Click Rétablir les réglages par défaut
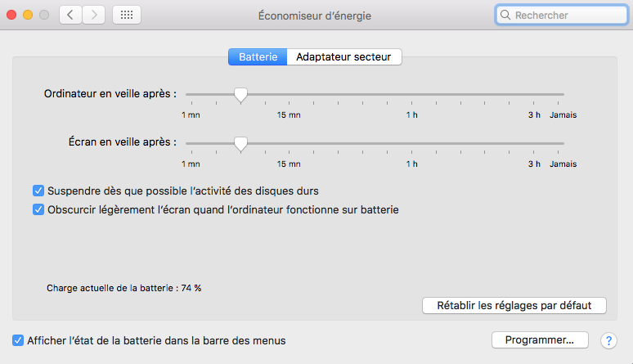The height and width of the screenshot is (364, 633). [514, 305]
